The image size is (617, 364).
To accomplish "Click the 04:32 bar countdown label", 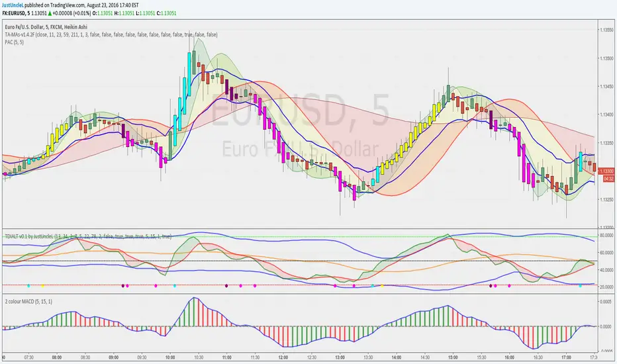I will pos(608,178).
